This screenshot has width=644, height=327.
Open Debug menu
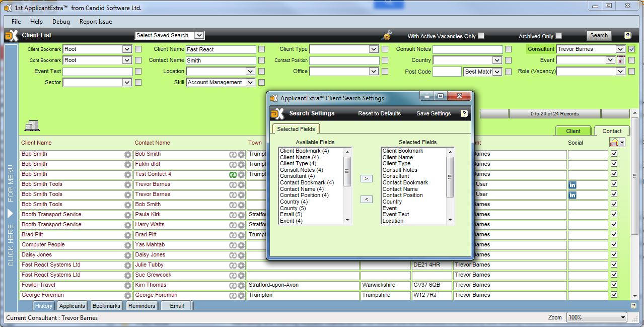pyautogui.click(x=61, y=22)
